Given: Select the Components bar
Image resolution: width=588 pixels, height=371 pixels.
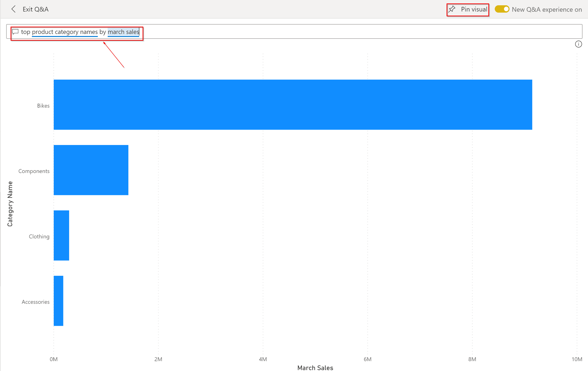Looking at the screenshot, I should point(91,170).
